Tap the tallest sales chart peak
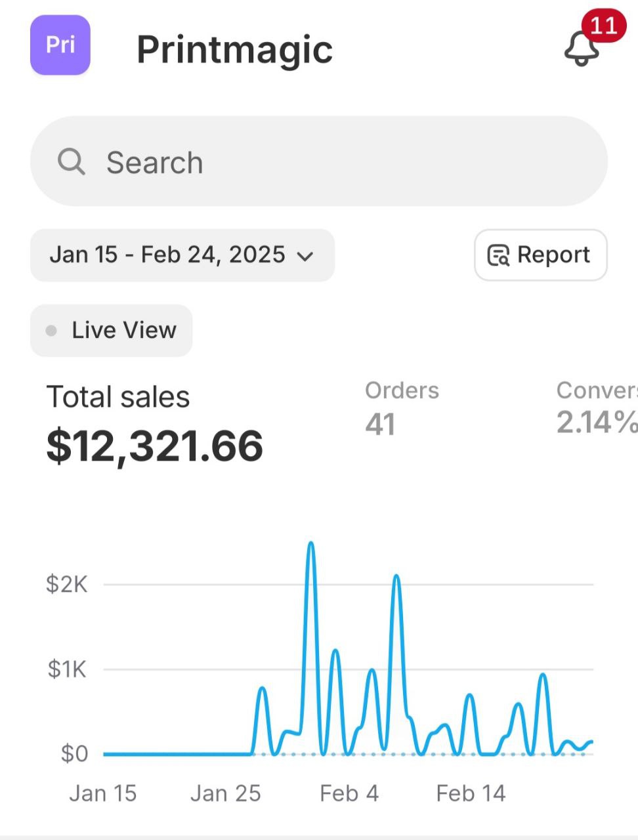Image resolution: width=638 pixels, height=840 pixels. pos(311,544)
